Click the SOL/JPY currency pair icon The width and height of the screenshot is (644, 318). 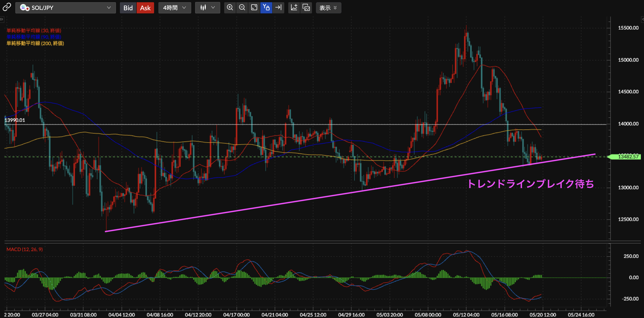pyautogui.click(x=25, y=8)
